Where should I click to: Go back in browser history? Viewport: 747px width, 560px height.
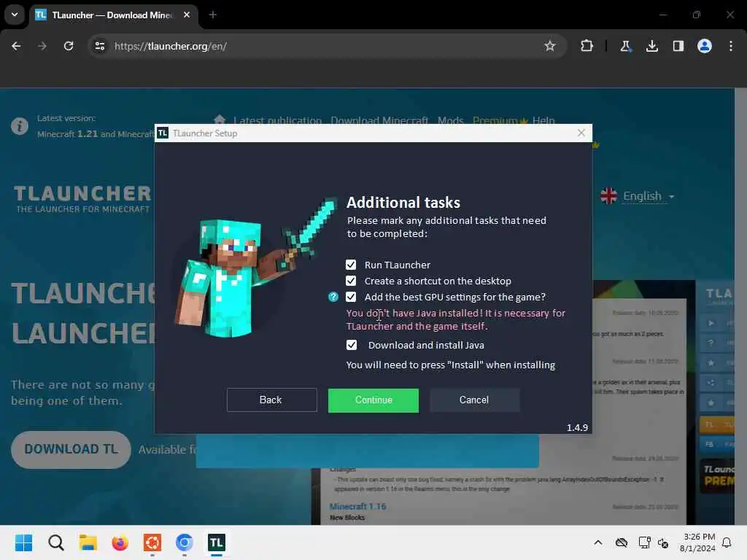(16, 46)
